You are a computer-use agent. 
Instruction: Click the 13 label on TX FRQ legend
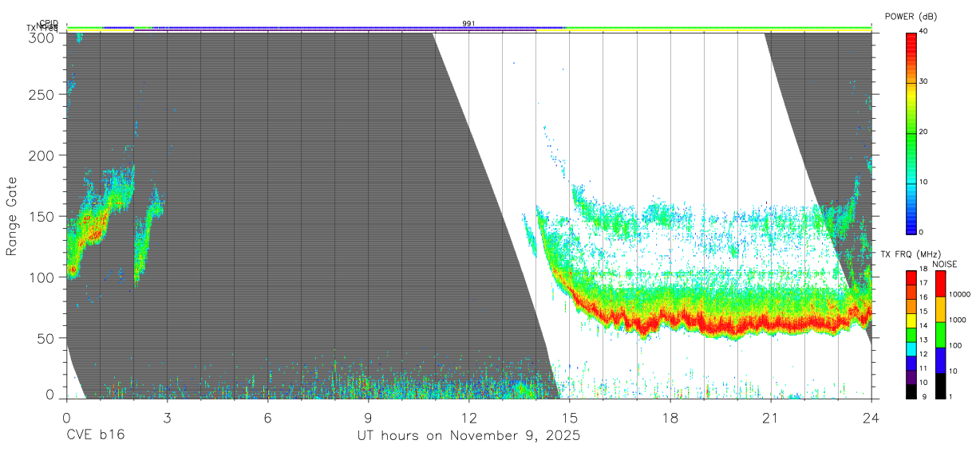tap(923, 340)
